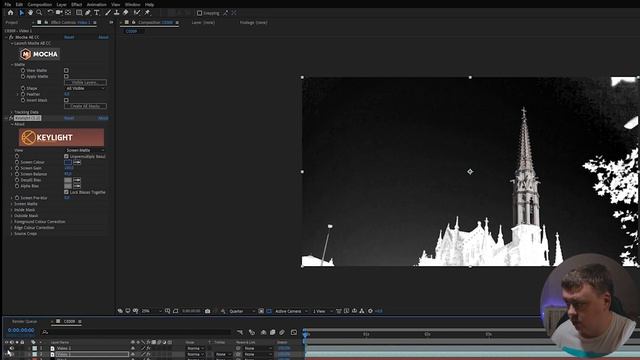Select the Pan Behind anchor point tool
This screenshot has width=640, height=360.
68,13
